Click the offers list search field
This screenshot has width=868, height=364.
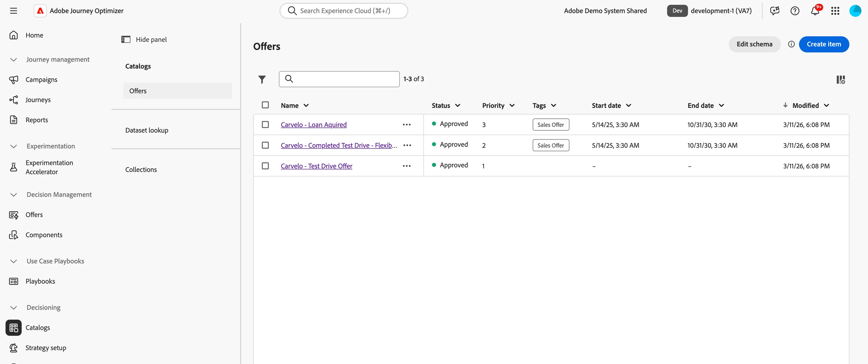click(x=339, y=79)
